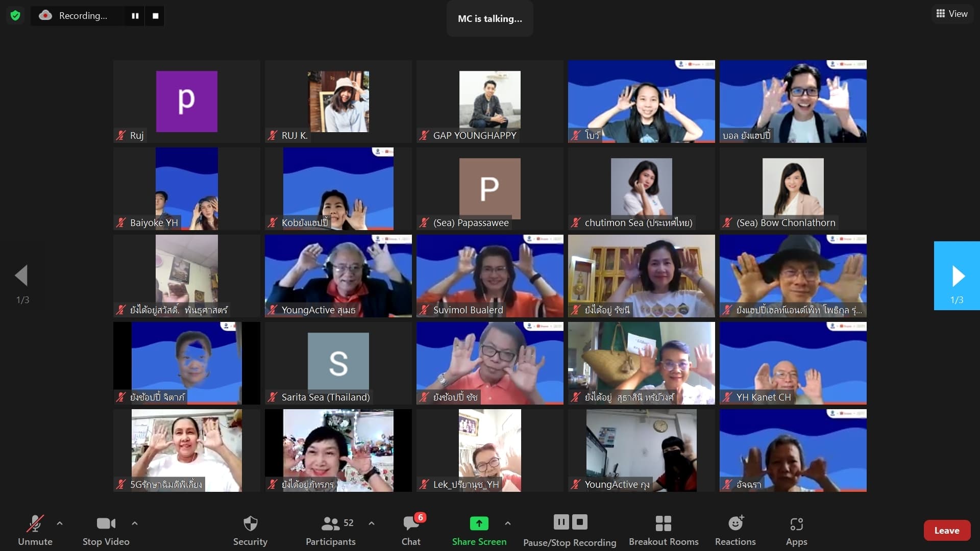Open Security shield options
Image resolution: width=980 pixels, height=551 pixels.
click(x=250, y=531)
